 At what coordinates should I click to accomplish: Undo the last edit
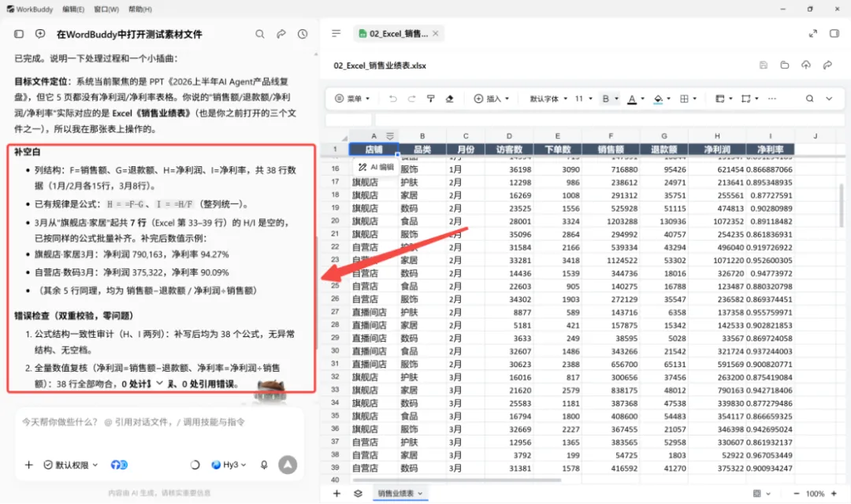pyautogui.click(x=392, y=98)
